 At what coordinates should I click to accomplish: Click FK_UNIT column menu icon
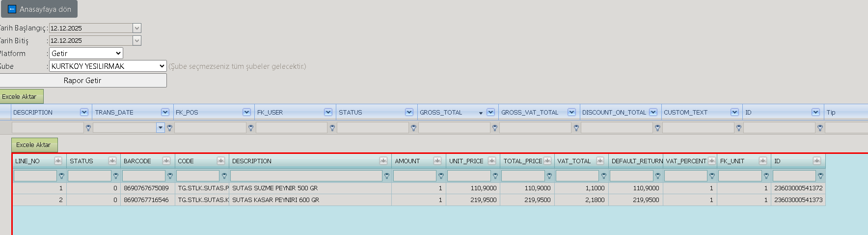[x=762, y=161]
